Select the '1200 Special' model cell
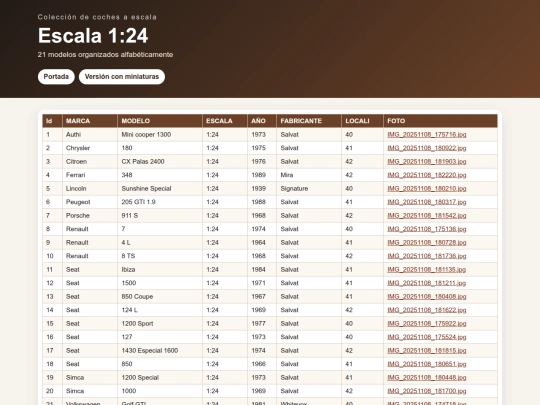 pyautogui.click(x=160, y=377)
